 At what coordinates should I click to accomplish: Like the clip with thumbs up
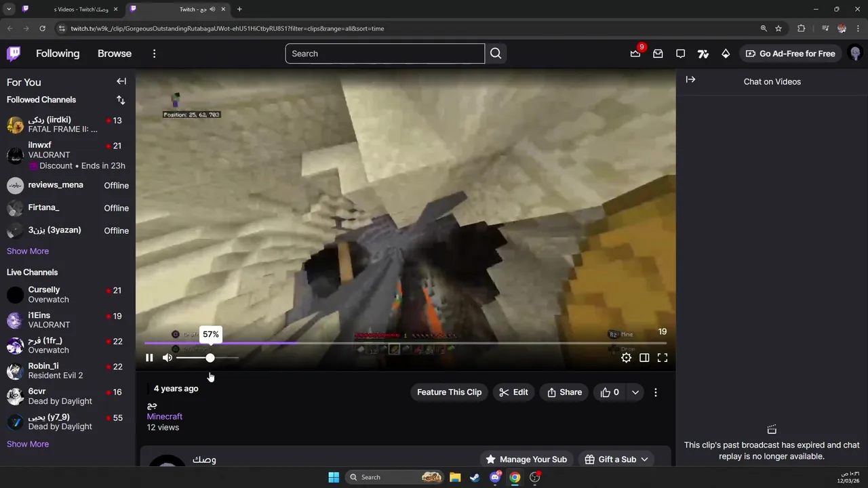610,392
